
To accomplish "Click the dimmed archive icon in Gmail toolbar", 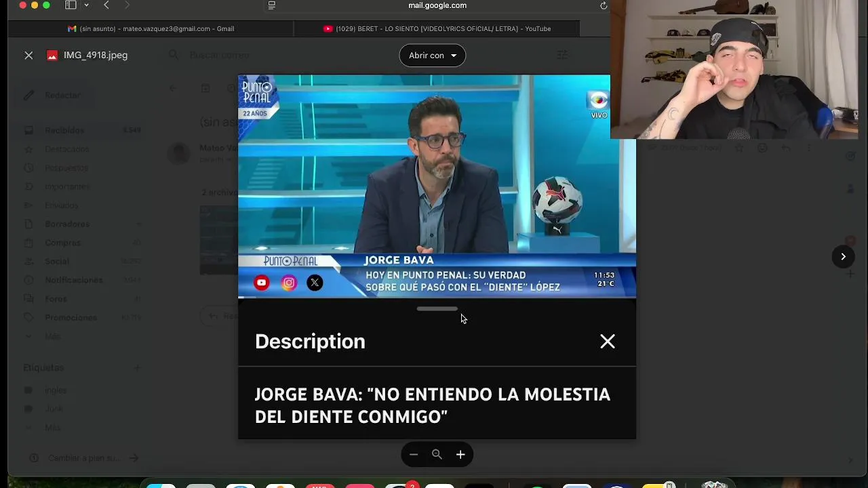I will tap(205, 88).
